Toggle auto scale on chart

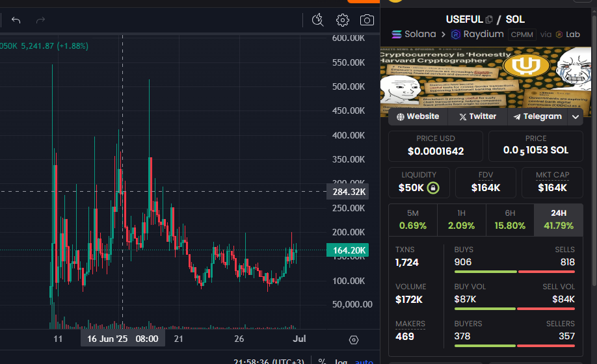tap(364, 361)
